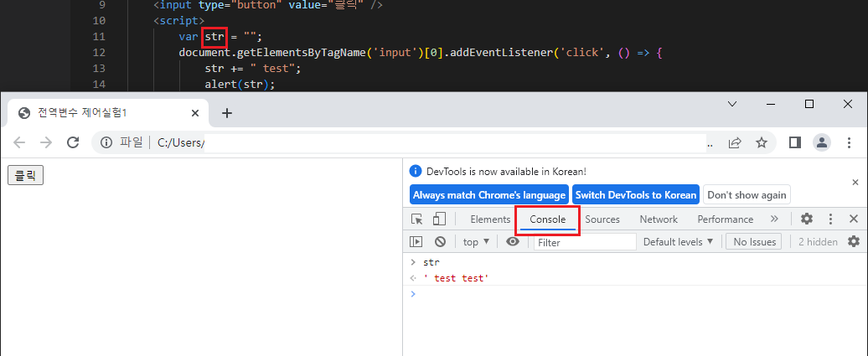Click the forward arrow in Chrome
This screenshot has height=356, width=868.
[x=46, y=143]
